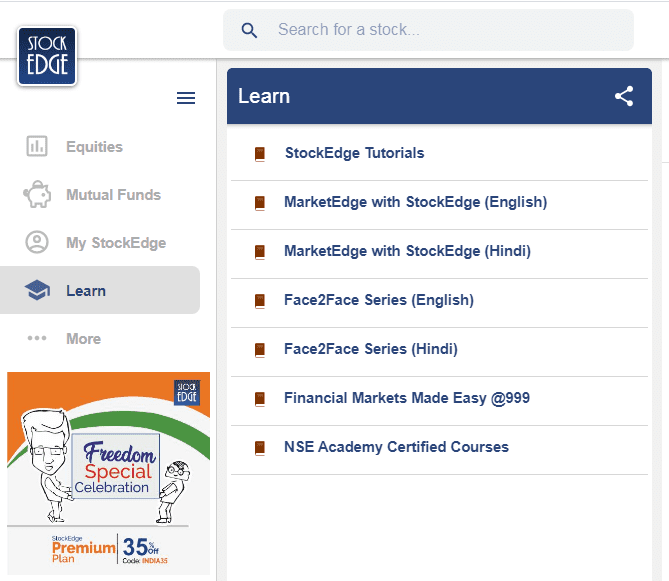Click book icon beside Face2Face Series (Hindi)
The width and height of the screenshot is (669, 581).
coord(260,350)
